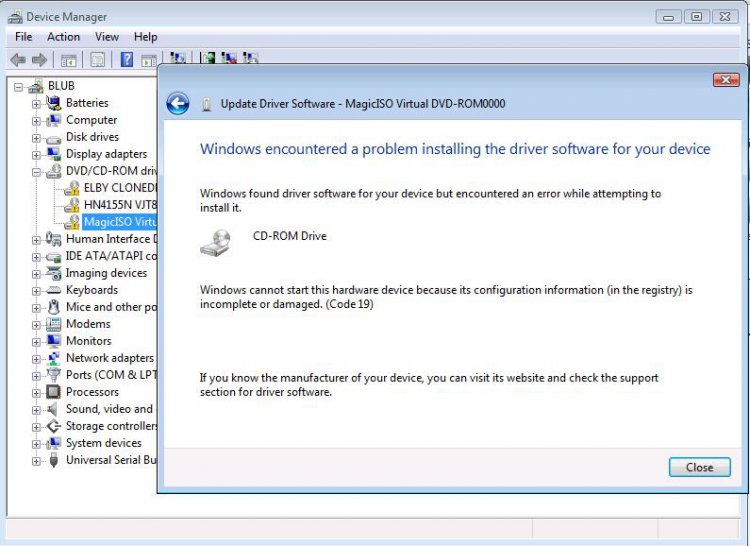
Task: Open the Action menu
Action: (x=63, y=37)
